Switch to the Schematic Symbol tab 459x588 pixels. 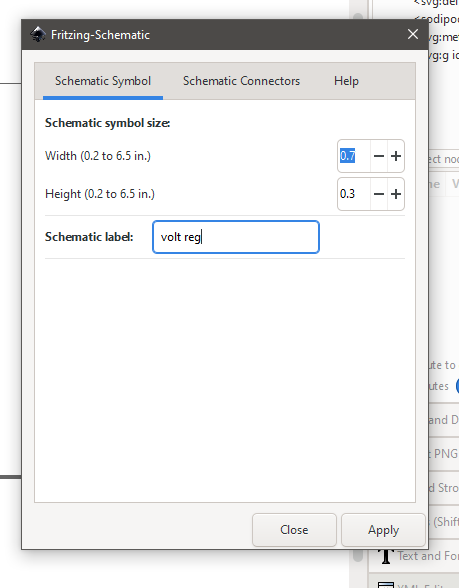click(x=103, y=81)
